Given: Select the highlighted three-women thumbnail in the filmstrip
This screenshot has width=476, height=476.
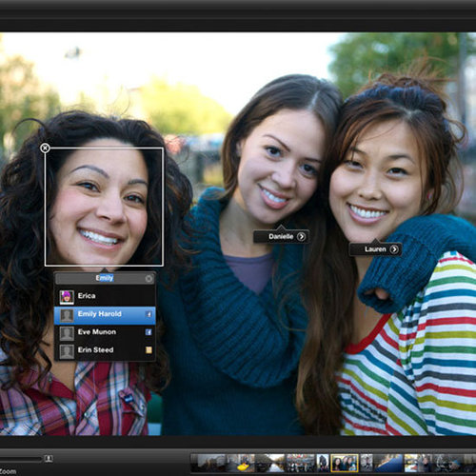Looking at the screenshot, I should click(345, 463).
